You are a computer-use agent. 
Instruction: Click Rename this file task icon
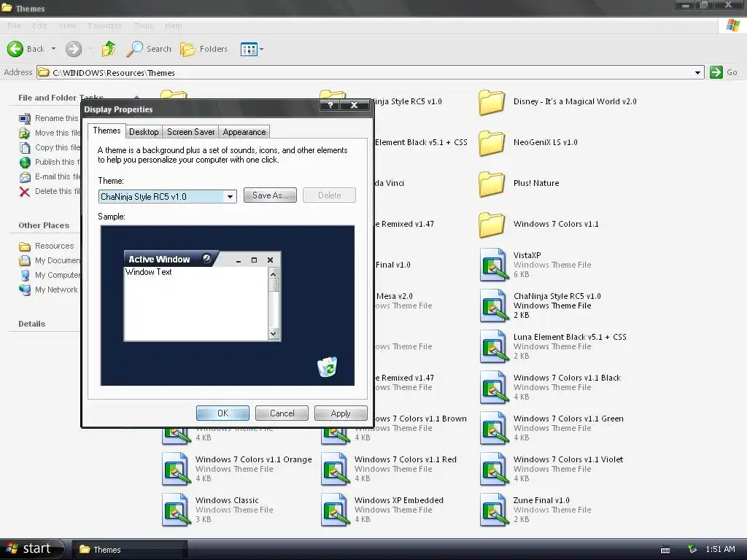(25, 119)
